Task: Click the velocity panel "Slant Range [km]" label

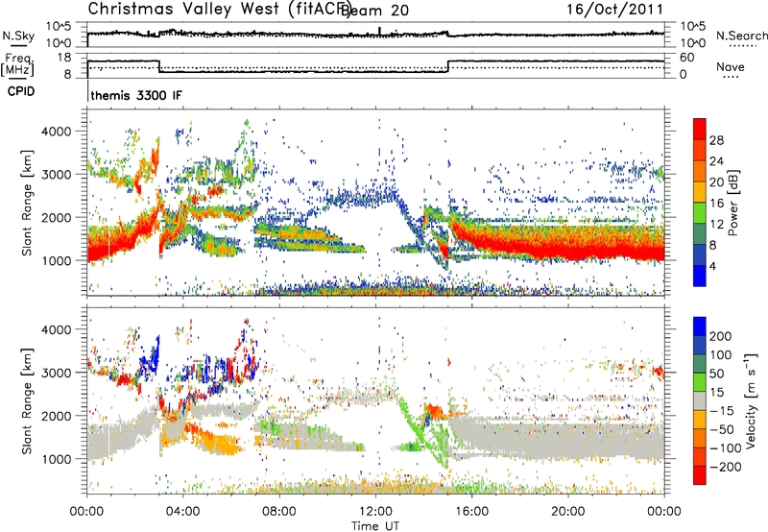Action: pyautogui.click(x=28, y=400)
